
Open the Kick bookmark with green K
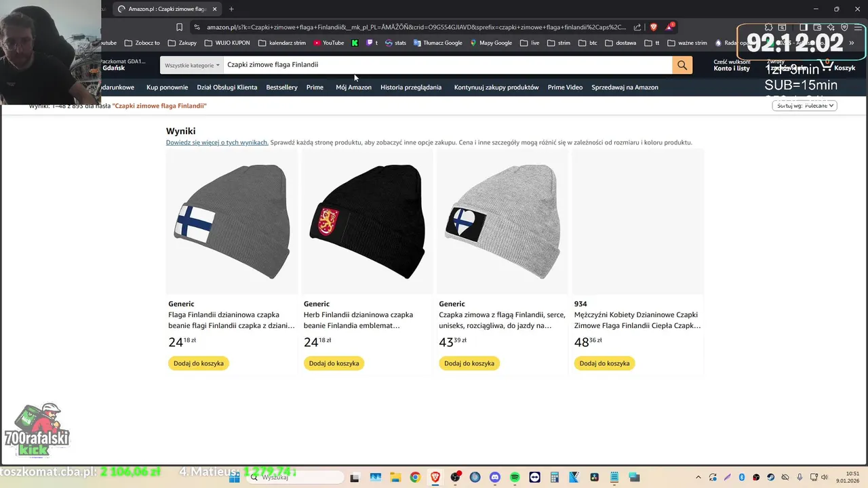(355, 43)
